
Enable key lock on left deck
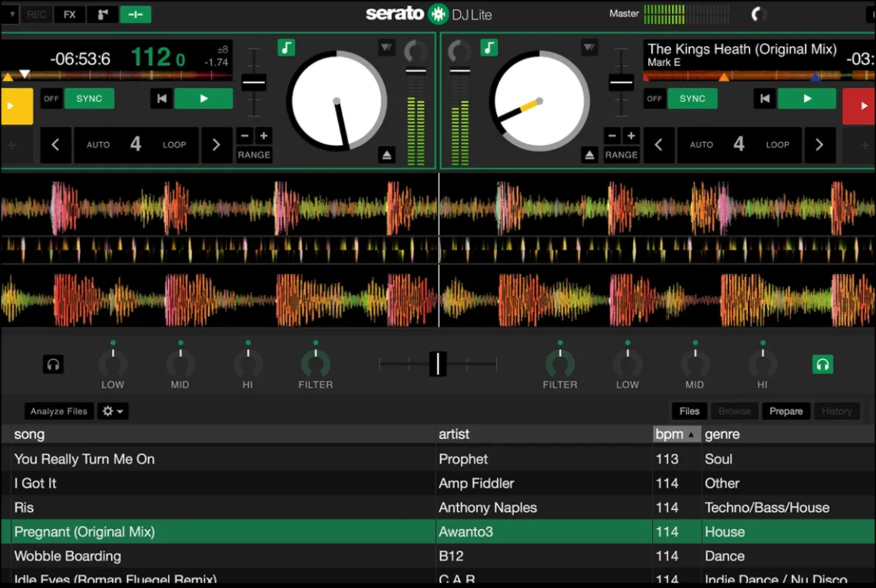click(286, 48)
